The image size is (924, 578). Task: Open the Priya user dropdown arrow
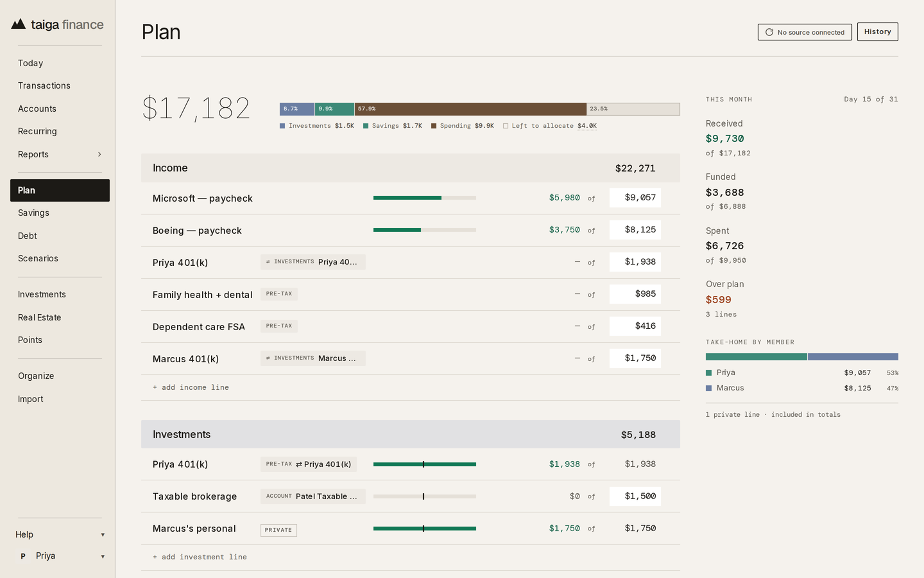pos(103,557)
